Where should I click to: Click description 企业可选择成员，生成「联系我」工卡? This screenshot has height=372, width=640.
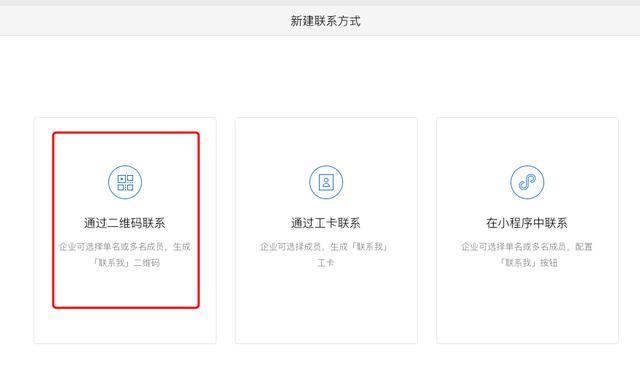(325, 254)
